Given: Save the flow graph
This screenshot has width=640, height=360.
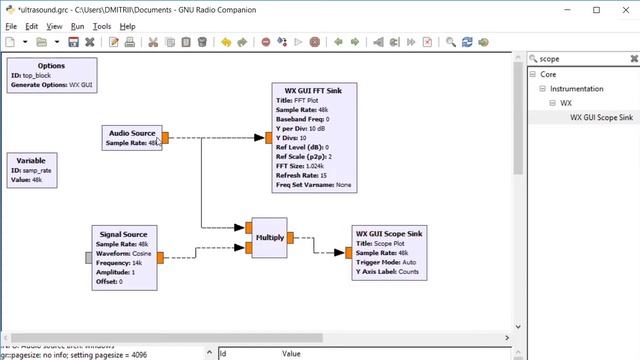Looking at the screenshot, I should (73, 42).
